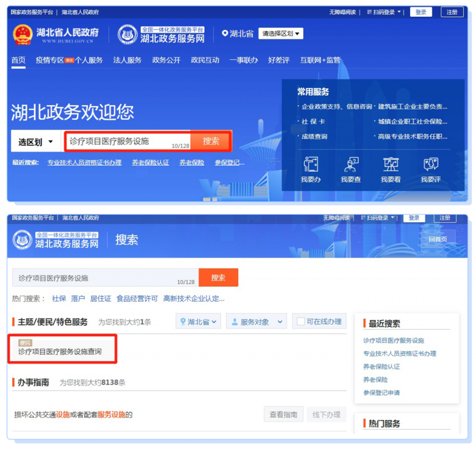Tick the 可在线办理 checkbox
Image resolution: width=476 pixels, height=449 pixels.
301,322
